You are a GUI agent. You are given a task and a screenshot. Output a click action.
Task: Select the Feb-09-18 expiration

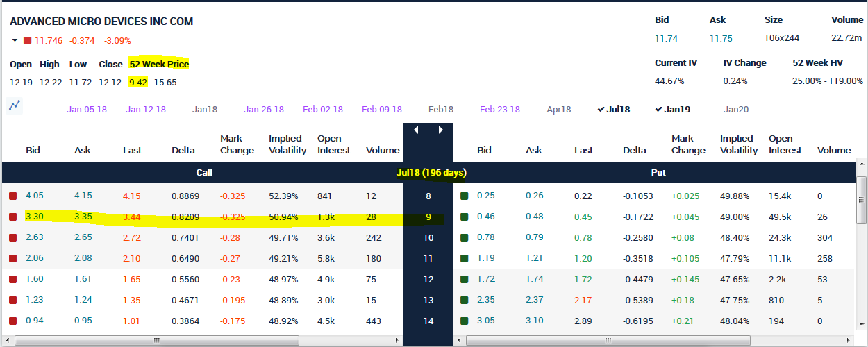[x=382, y=110]
